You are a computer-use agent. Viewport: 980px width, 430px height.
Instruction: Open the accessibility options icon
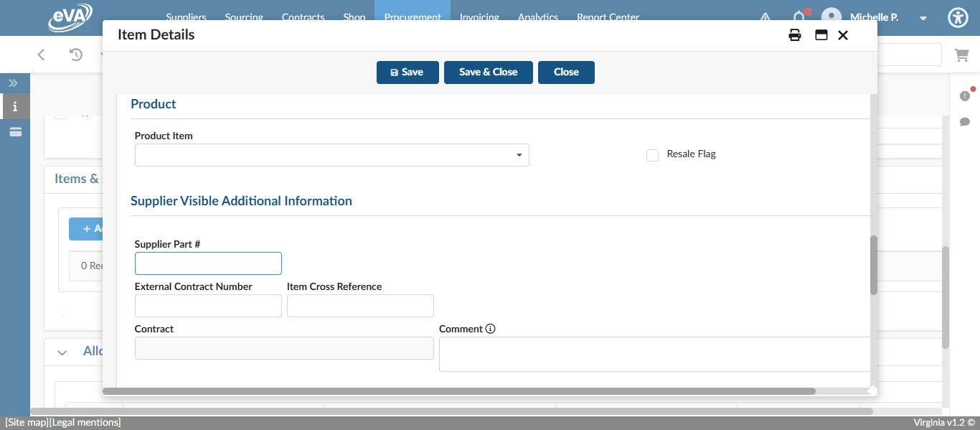(958, 17)
